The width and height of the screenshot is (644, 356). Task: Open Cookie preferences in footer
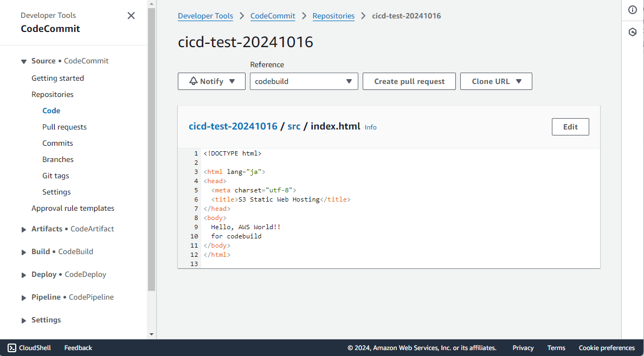click(607, 348)
